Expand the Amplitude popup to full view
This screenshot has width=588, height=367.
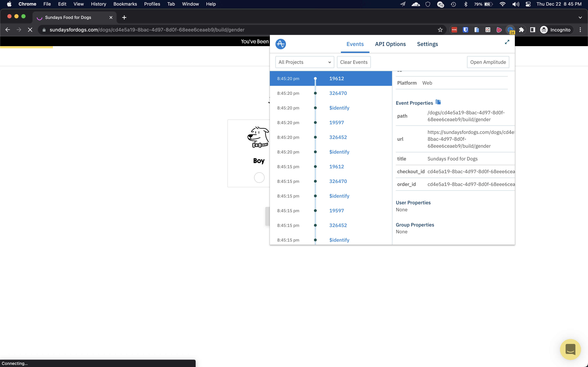[507, 42]
